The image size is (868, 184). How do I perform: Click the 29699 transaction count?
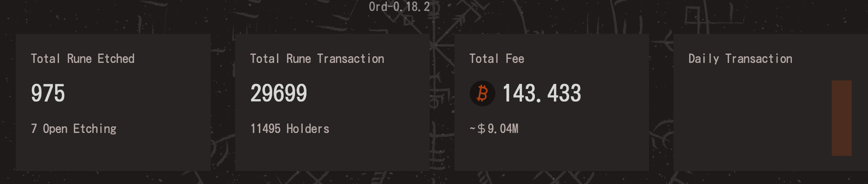pos(278,93)
